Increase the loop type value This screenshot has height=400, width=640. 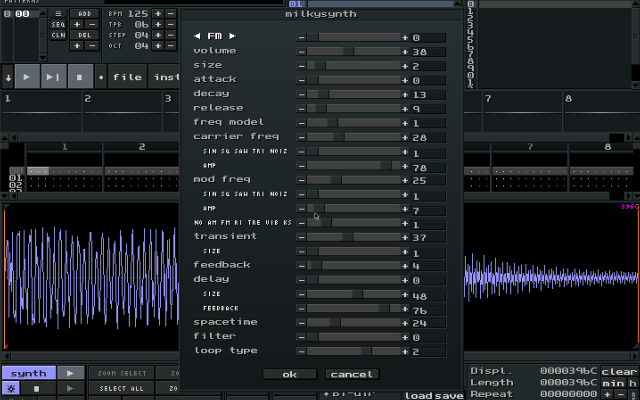[405, 352]
